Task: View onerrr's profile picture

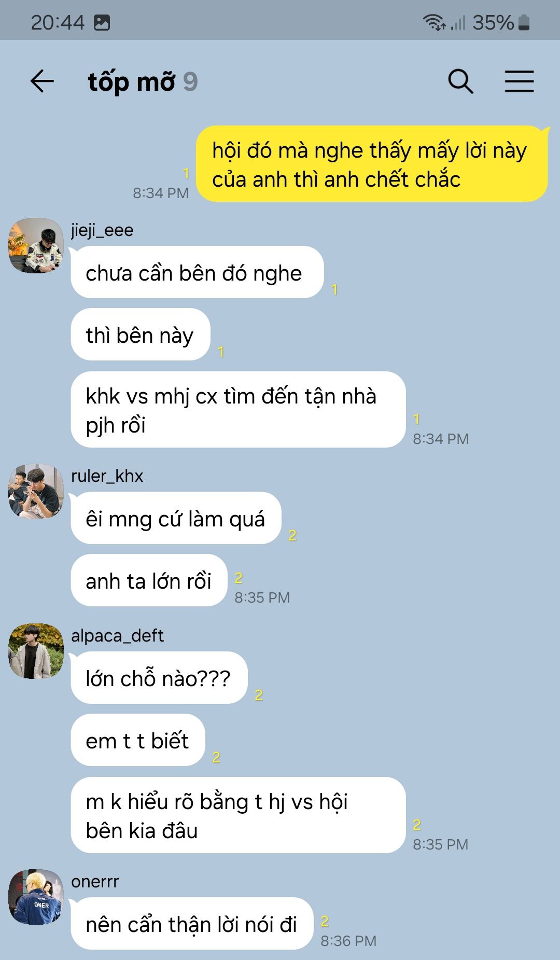Action: [36, 897]
